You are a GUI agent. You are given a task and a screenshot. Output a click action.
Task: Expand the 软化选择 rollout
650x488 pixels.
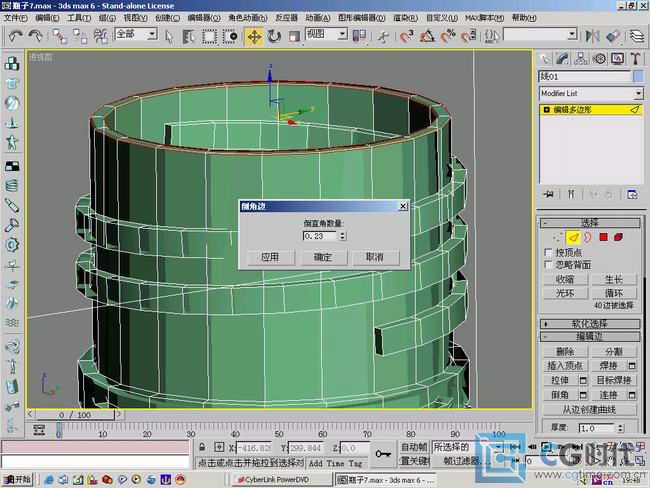pos(590,324)
